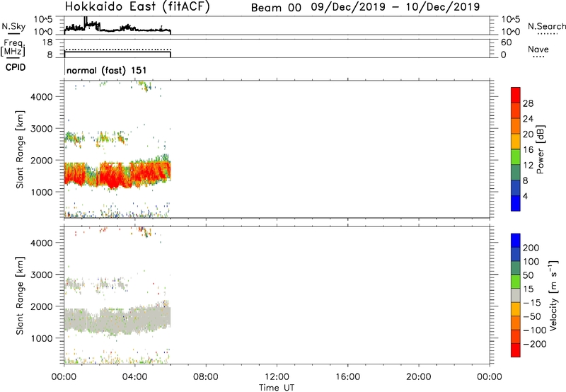Click the sky noise trace in the top panel
This screenshot has width=566, height=392.
(x=117, y=29)
